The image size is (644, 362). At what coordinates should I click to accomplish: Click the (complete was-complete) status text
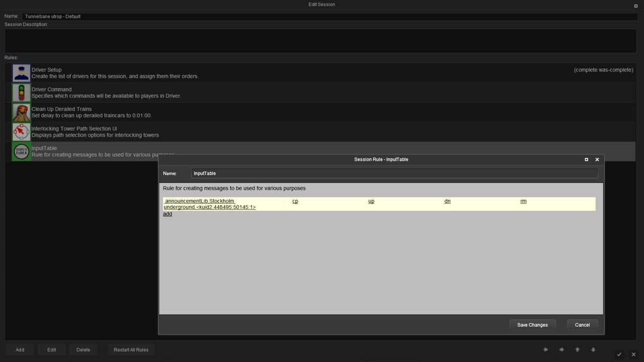tap(603, 70)
